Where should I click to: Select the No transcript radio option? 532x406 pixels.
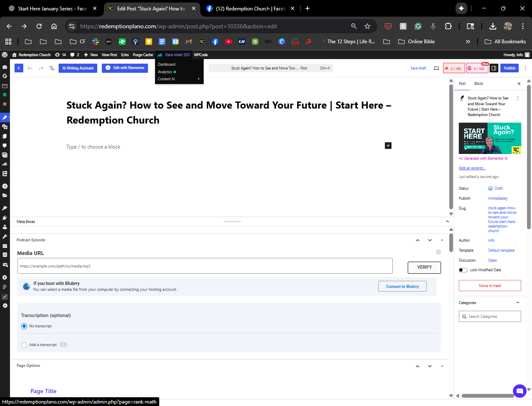pyautogui.click(x=24, y=326)
